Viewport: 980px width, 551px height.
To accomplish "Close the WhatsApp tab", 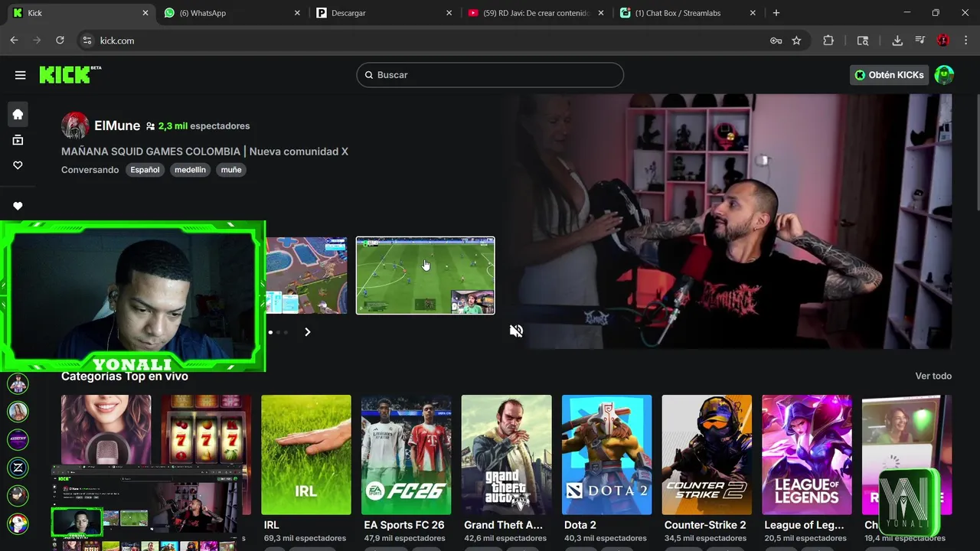I will point(297,13).
